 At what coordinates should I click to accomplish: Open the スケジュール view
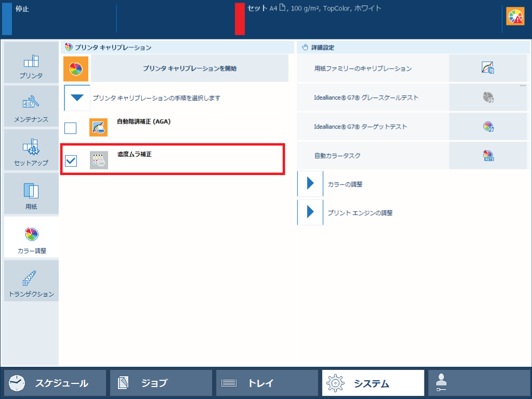pyautogui.click(x=55, y=383)
